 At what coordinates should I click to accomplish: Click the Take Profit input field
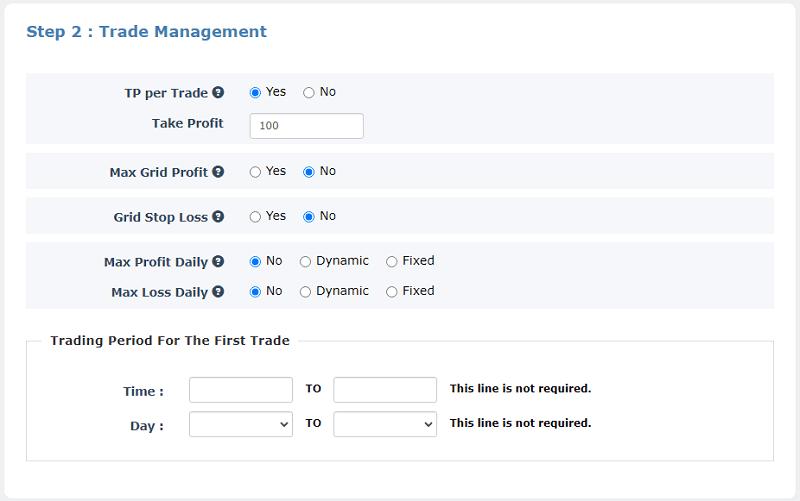[x=306, y=126]
